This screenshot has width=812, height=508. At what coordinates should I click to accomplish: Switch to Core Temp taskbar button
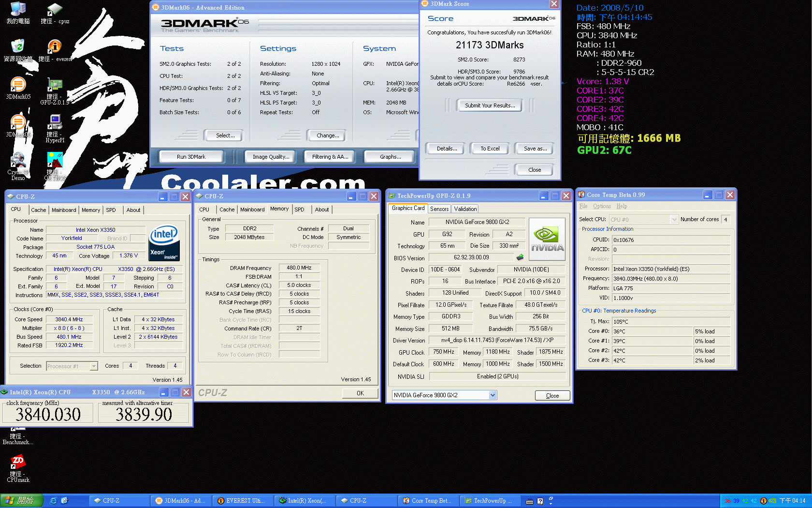(429, 501)
